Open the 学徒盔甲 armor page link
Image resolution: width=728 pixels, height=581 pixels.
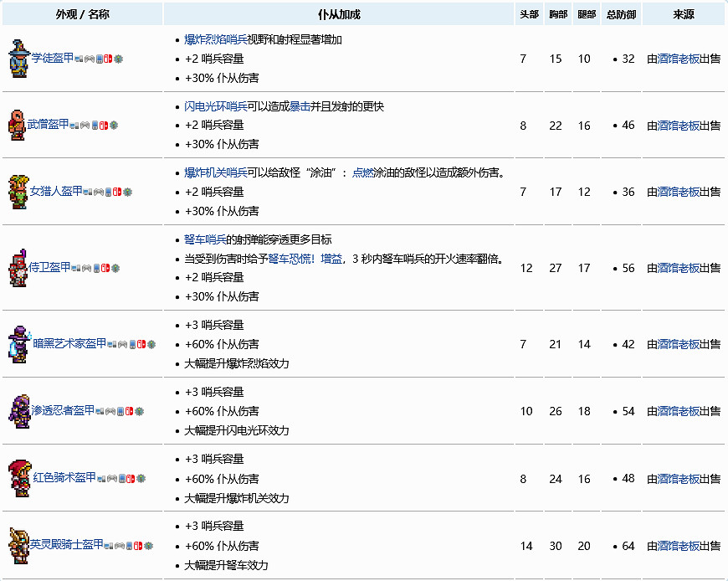[52, 59]
